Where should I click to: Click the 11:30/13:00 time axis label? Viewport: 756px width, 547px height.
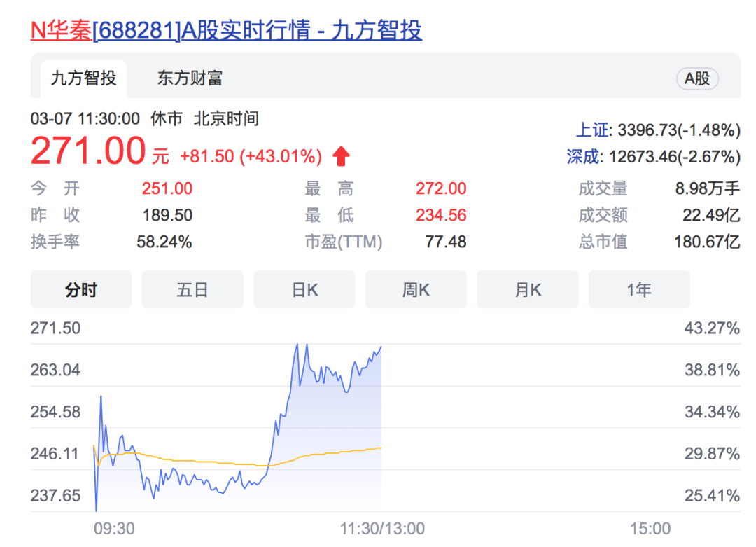[x=382, y=528]
